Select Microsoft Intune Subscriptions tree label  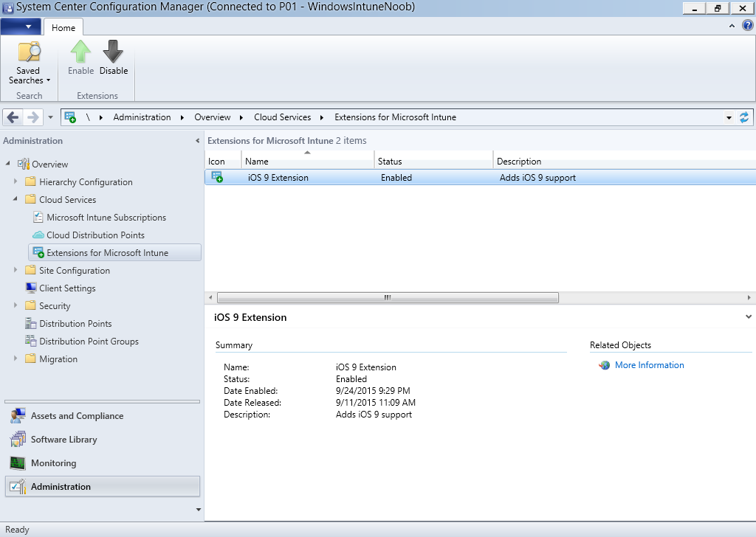click(106, 217)
